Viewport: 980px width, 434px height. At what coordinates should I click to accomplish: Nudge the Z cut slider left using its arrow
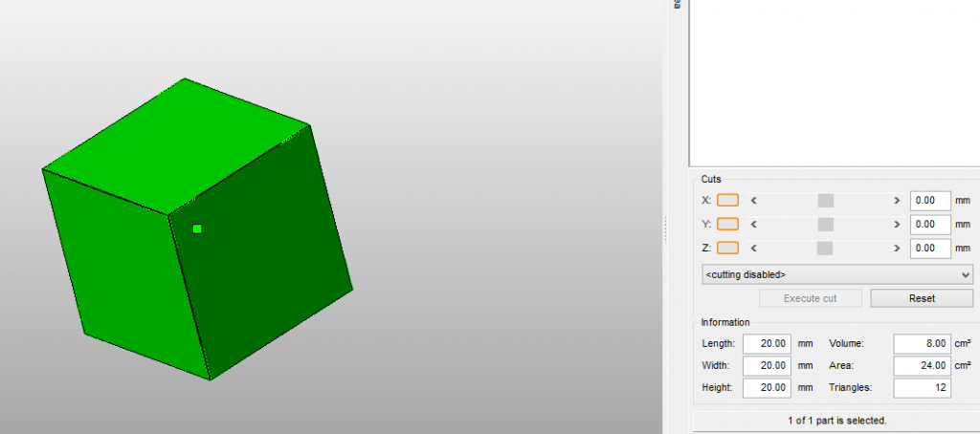753,249
